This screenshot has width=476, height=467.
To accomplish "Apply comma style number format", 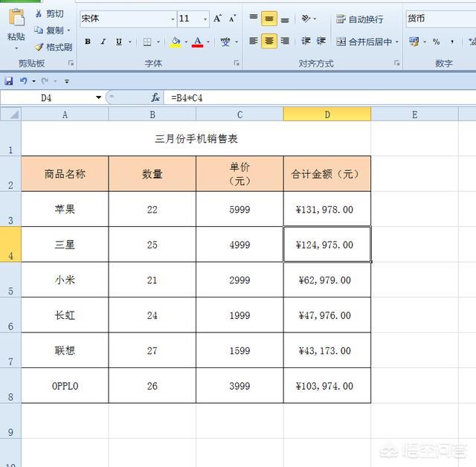I will pos(452,42).
